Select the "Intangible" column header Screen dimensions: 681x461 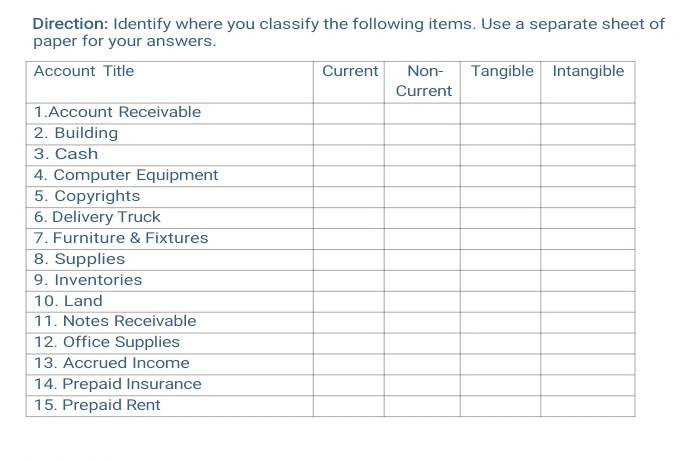pos(588,71)
